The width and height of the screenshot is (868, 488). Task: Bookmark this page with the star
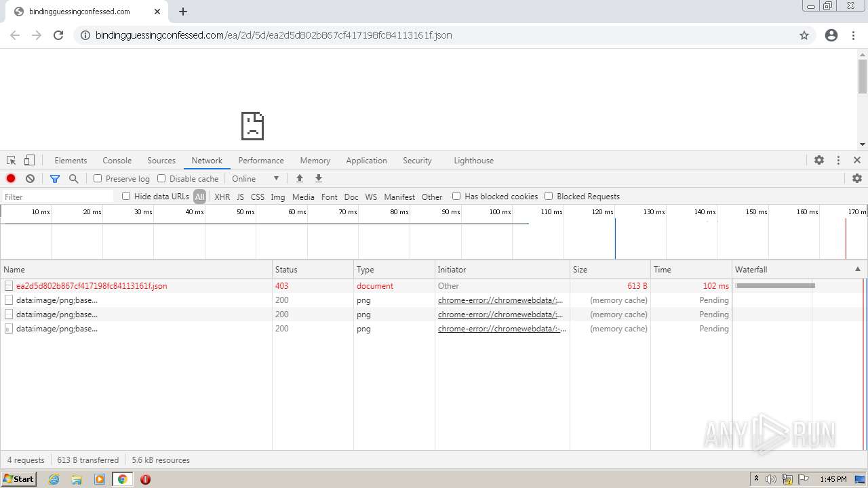pyautogui.click(x=804, y=35)
